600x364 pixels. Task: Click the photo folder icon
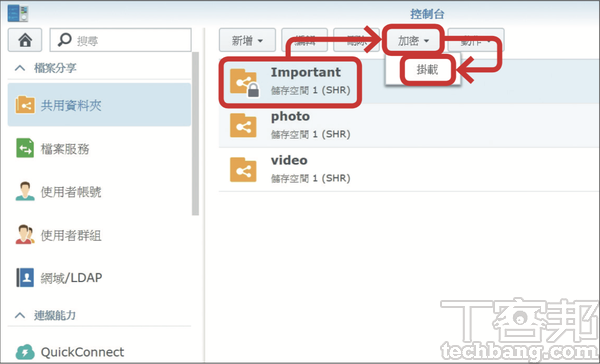pos(243,126)
